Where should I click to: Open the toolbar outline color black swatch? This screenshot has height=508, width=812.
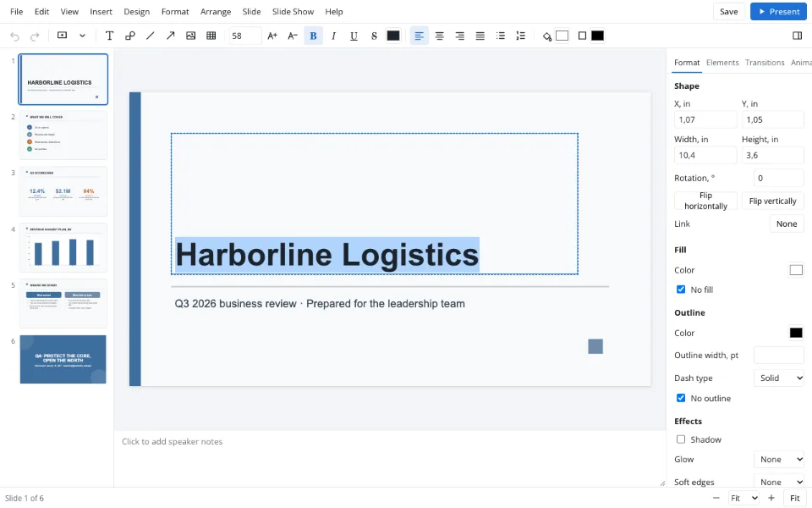pyautogui.click(x=598, y=36)
